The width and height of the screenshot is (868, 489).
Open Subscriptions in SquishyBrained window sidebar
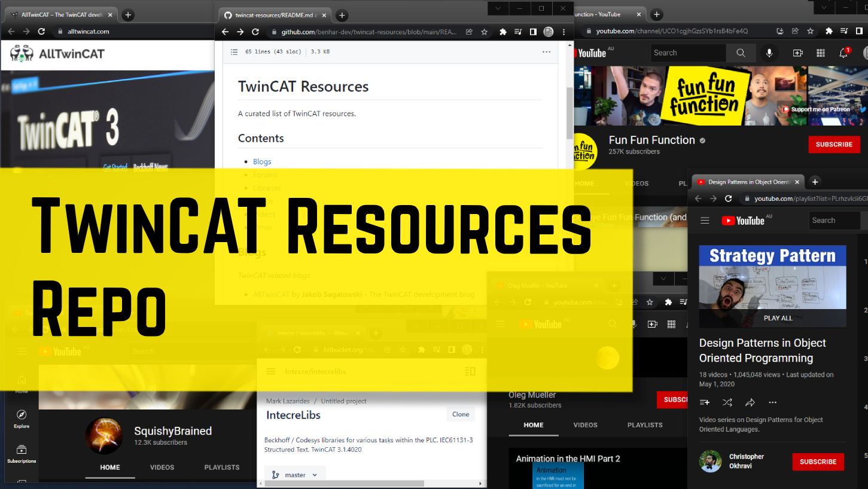pos(22,454)
